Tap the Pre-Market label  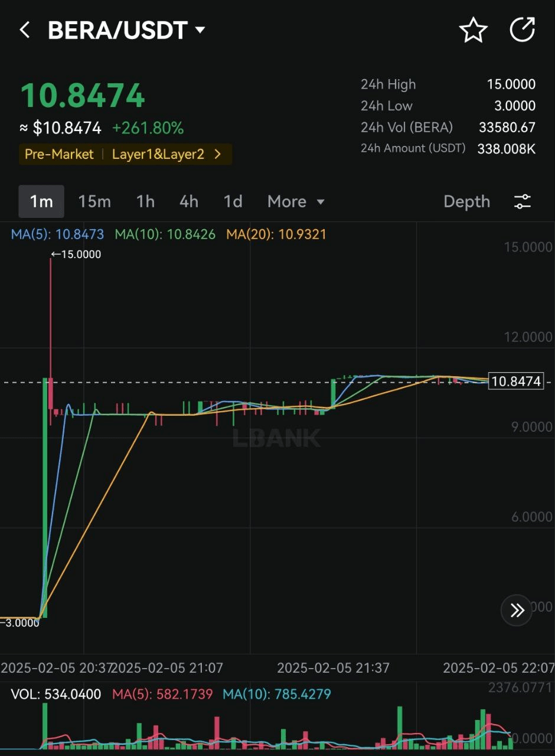pos(59,155)
